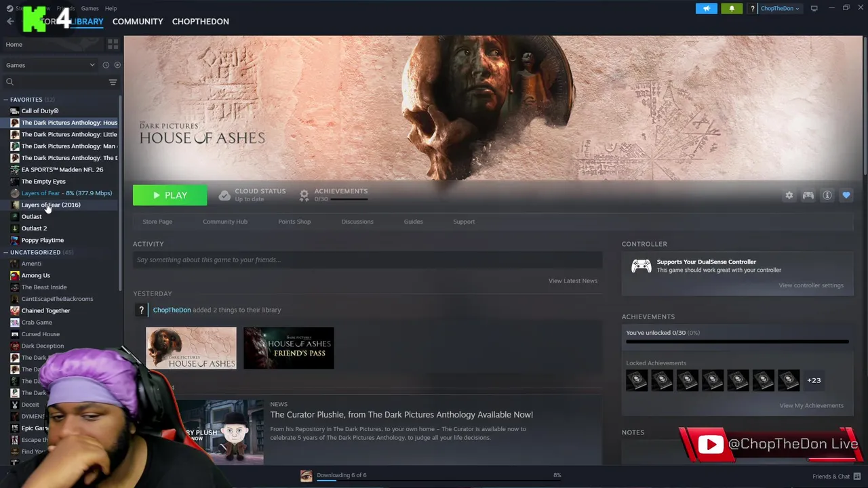This screenshot has height=488, width=868.
Task: Open controller layout icon for House of Ashes
Action: pos(808,195)
